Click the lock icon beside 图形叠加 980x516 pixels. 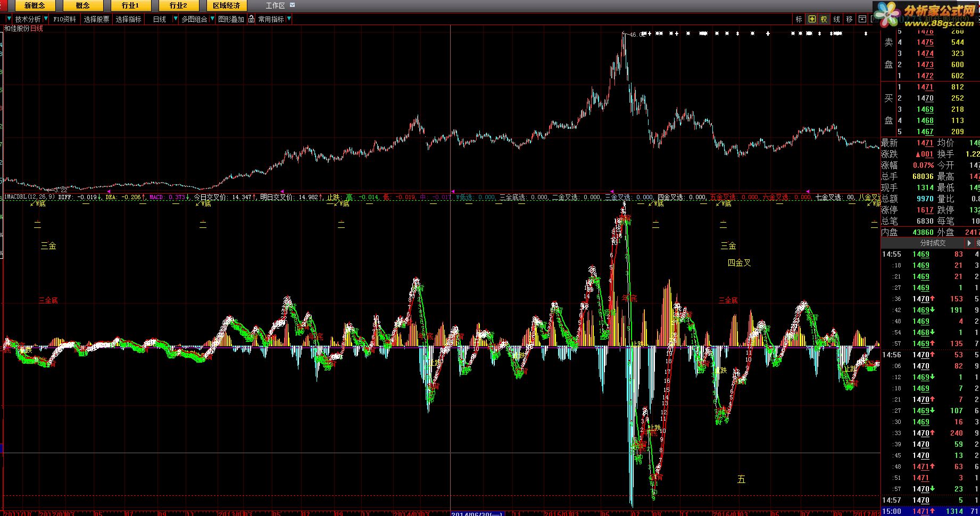coord(251,19)
